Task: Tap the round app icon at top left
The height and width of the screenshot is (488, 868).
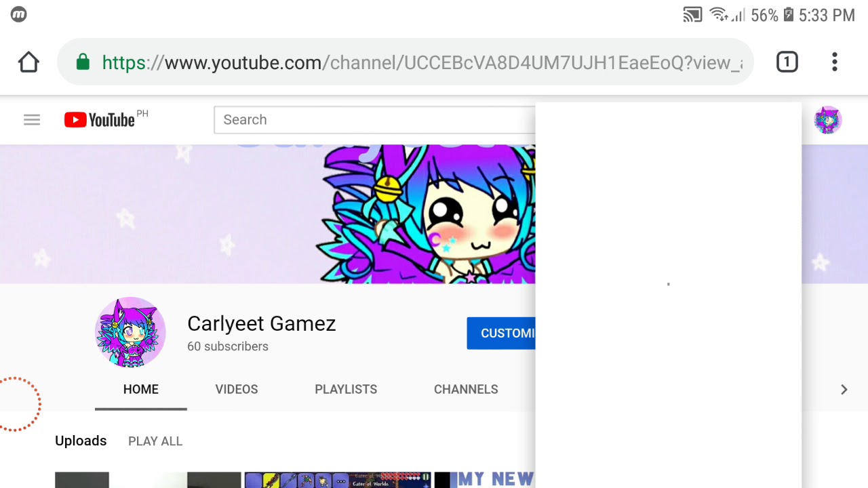Action: [x=19, y=14]
